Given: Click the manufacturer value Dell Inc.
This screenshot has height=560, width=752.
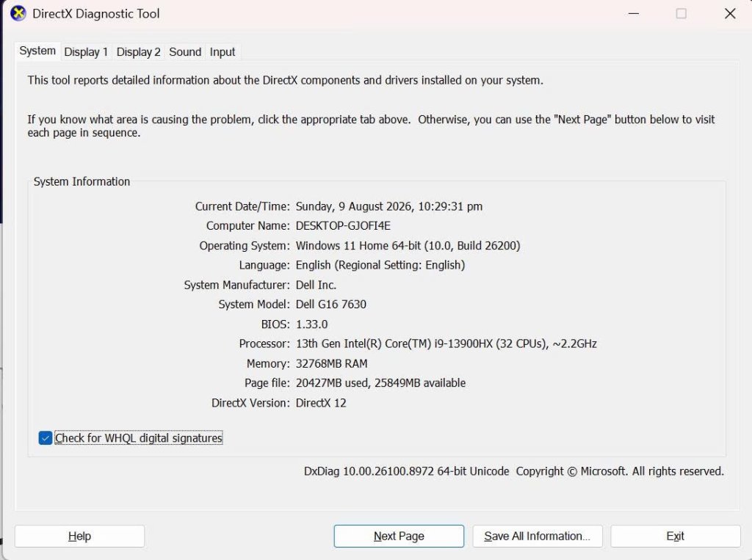Looking at the screenshot, I should click(x=316, y=285).
